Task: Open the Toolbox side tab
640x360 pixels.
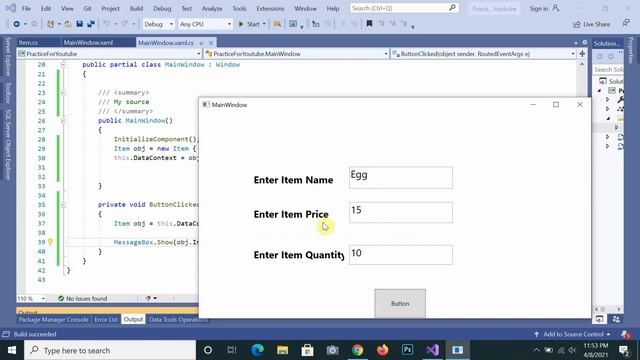Action: pyautogui.click(x=8, y=93)
